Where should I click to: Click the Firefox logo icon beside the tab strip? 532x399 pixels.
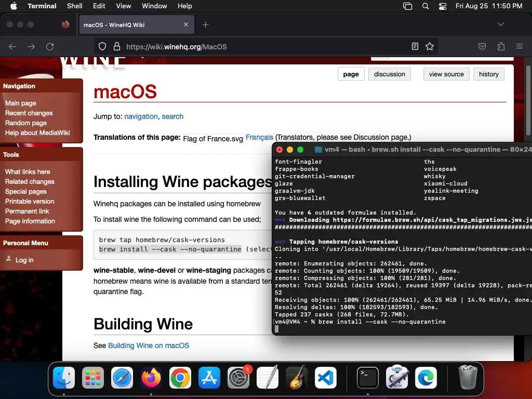(x=65, y=24)
